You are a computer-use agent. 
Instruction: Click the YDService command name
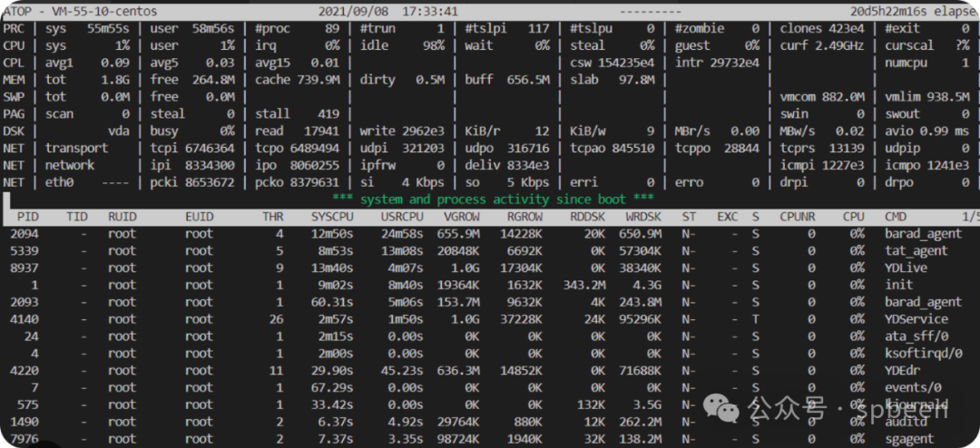pyautogui.click(x=916, y=318)
